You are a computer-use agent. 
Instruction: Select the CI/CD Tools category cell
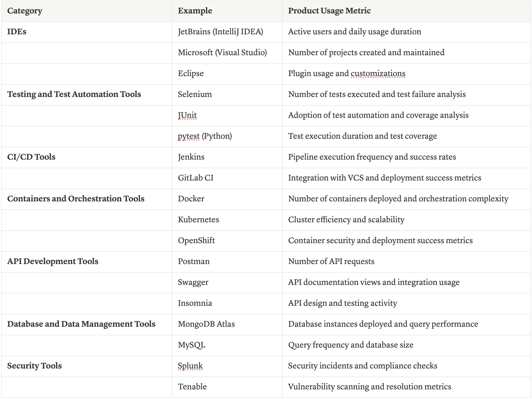pos(31,157)
